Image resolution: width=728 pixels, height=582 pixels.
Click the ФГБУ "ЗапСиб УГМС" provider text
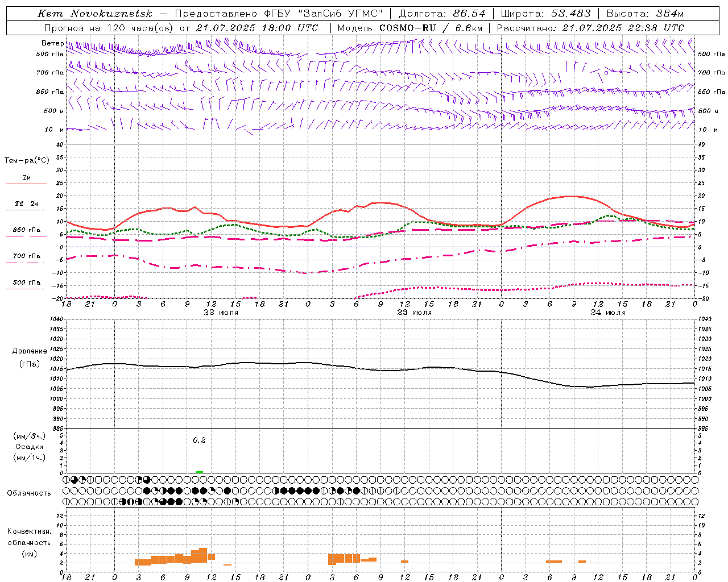coord(324,14)
